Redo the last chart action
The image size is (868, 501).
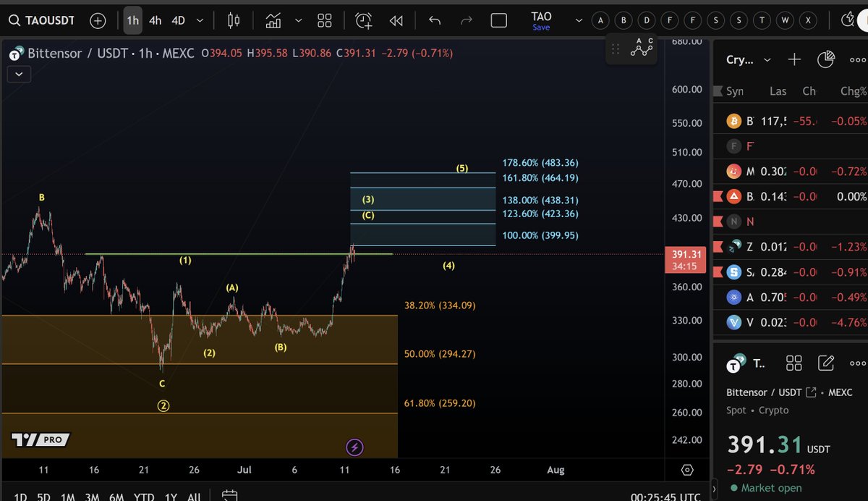465,20
